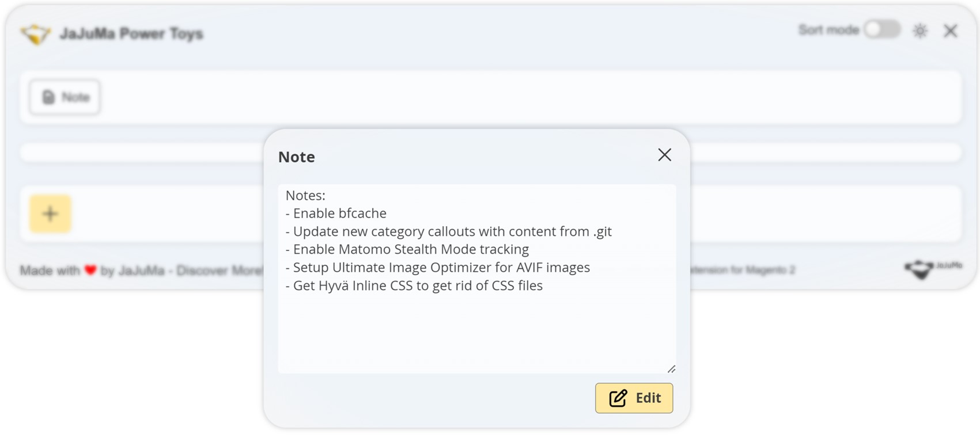
Task: Click the red heart icon in footer
Action: 90,270
